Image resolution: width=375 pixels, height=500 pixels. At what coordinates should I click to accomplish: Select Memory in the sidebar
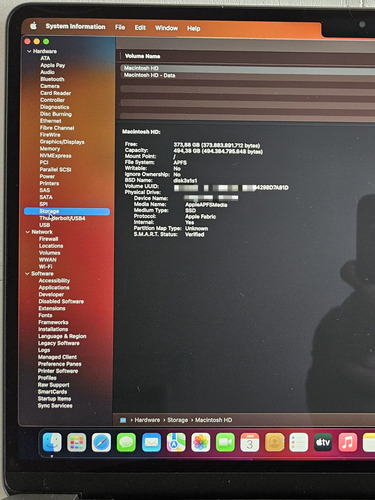click(50, 149)
